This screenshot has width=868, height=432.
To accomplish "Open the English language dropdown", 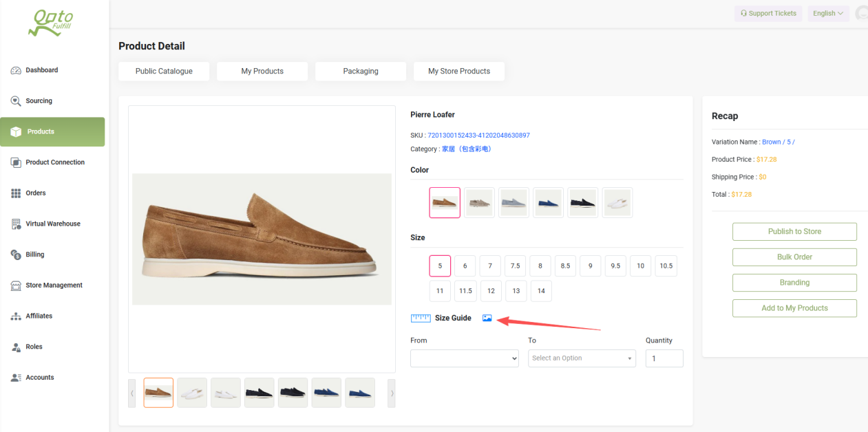I will [x=827, y=14].
